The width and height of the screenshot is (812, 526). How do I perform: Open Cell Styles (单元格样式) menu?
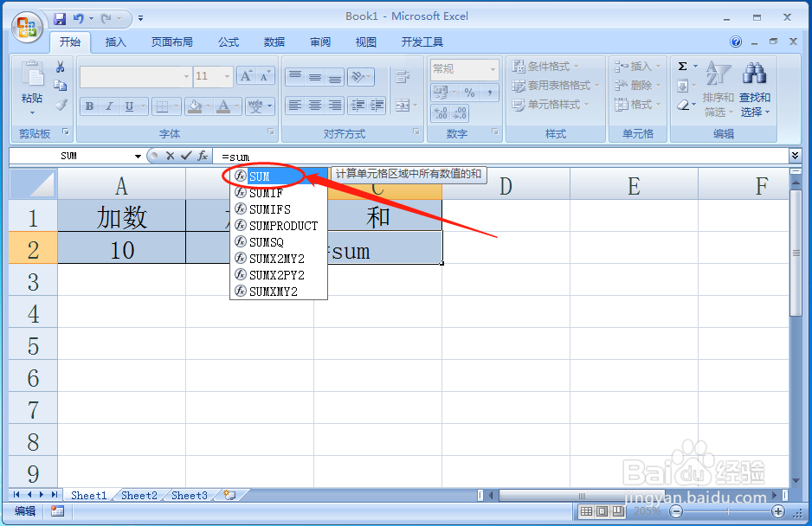551,105
